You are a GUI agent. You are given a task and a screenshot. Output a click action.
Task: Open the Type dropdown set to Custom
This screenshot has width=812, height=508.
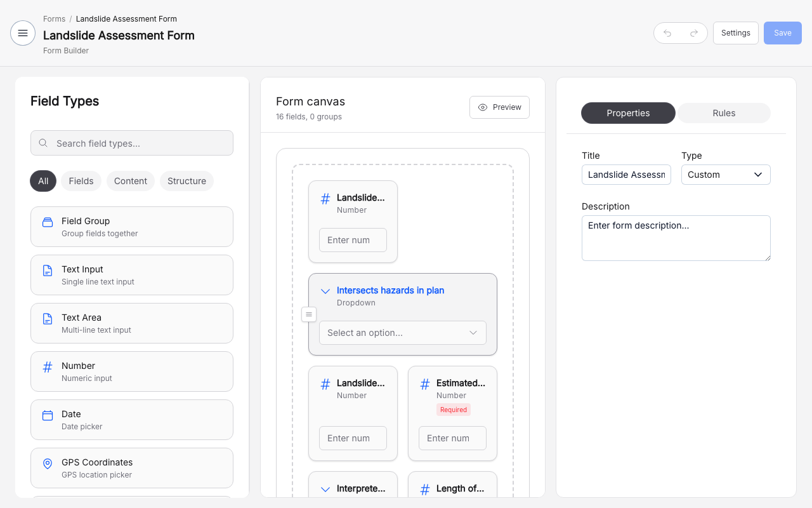pyautogui.click(x=726, y=175)
